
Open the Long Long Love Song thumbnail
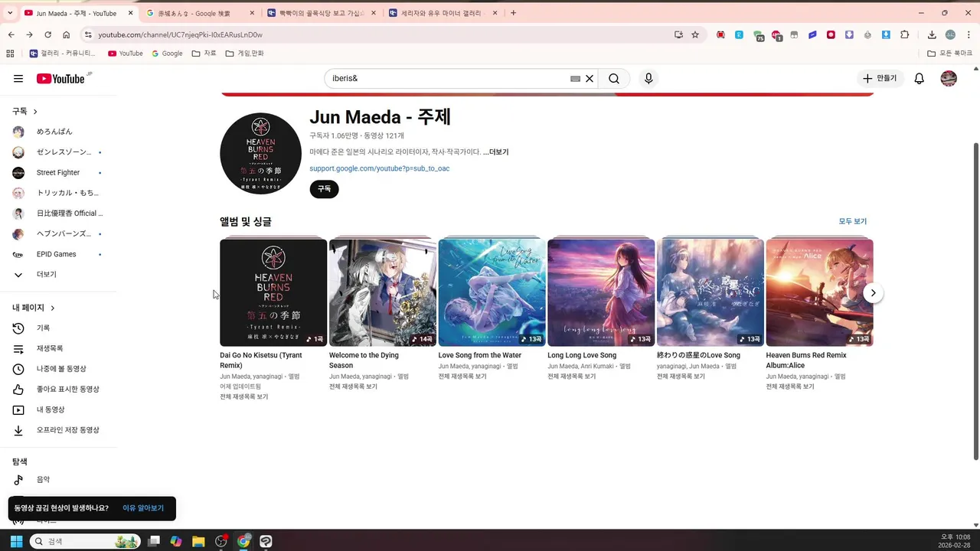pyautogui.click(x=601, y=293)
